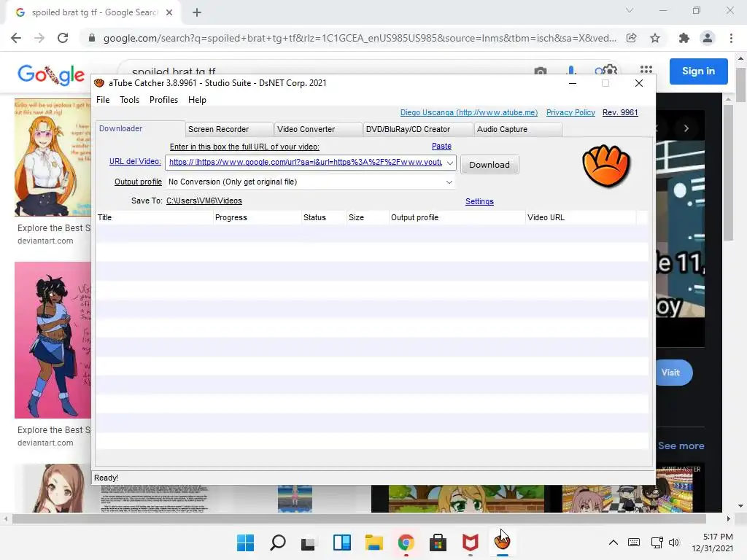The width and height of the screenshot is (747, 560).
Task: Click Save To path C:\Users\VM6\Videos
Action: click(204, 201)
